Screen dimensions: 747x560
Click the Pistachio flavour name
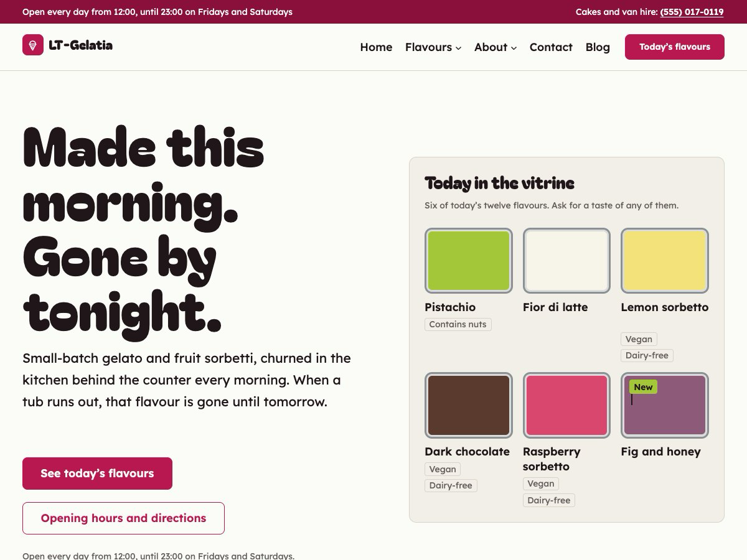coord(450,307)
